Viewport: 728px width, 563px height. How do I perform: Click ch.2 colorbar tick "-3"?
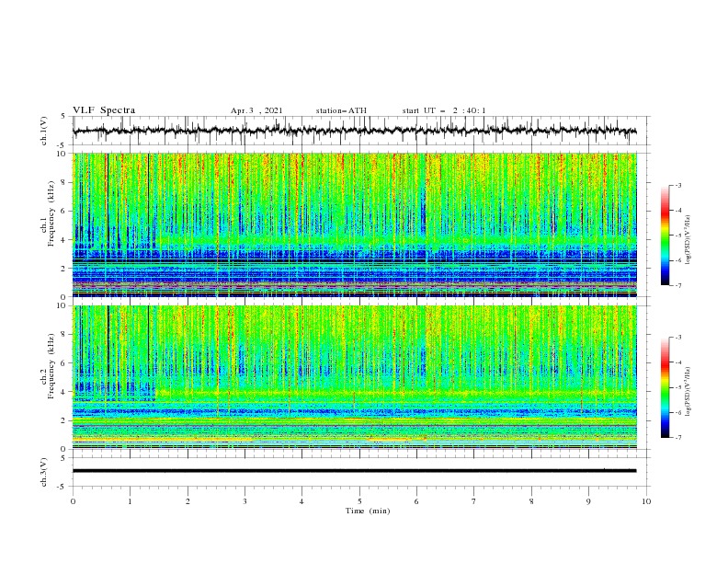(x=677, y=338)
